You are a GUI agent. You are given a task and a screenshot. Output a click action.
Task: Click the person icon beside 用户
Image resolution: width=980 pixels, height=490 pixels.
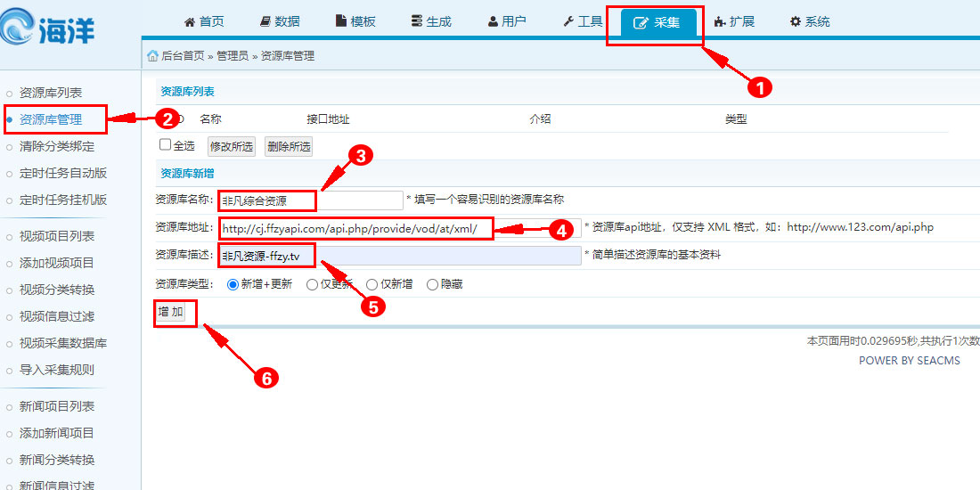[493, 22]
